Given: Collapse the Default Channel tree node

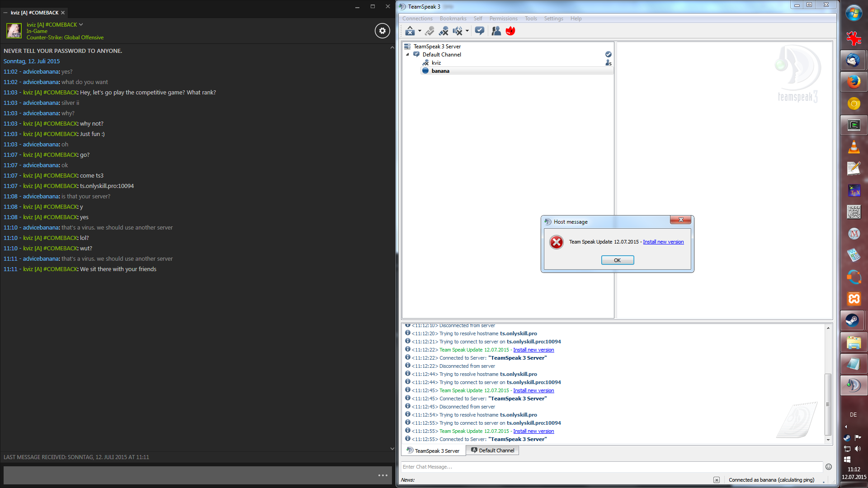Looking at the screenshot, I should pyautogui.click(x=407, y=55).
